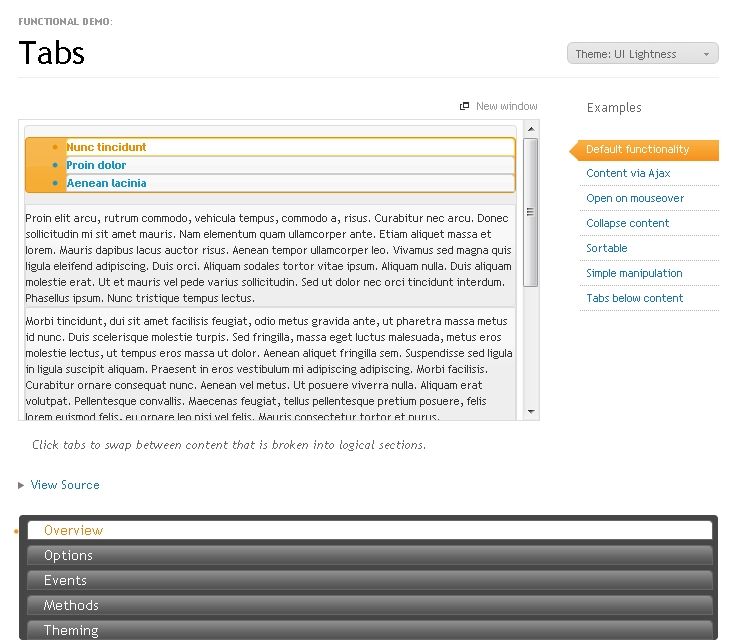The width and height of the screenshot is (729, 644).
Task: Select the Overview documentation tab
Action: point(73,531)
